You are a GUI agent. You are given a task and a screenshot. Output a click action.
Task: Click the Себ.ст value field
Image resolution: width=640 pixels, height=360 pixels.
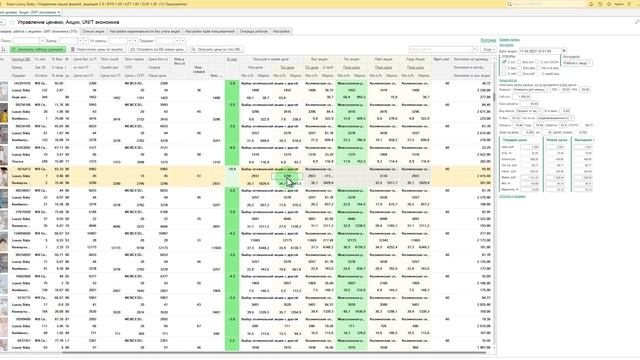522,97
